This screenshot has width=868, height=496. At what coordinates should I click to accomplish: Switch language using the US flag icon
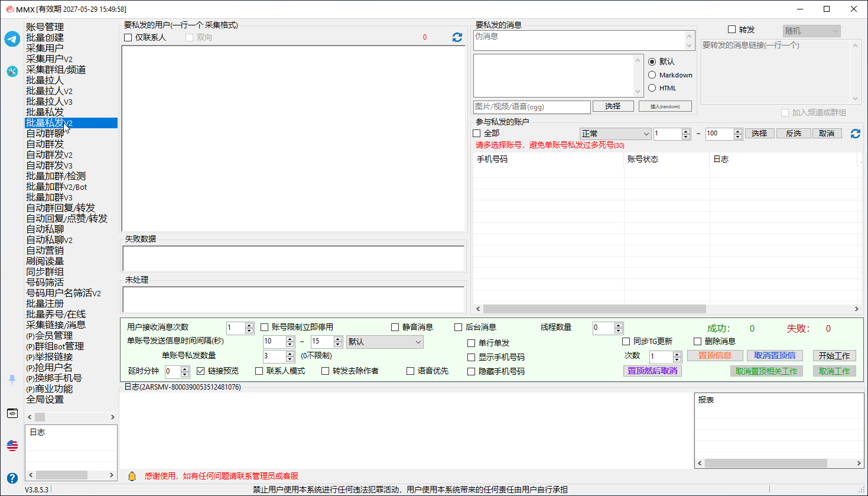(x=12, y=445)
